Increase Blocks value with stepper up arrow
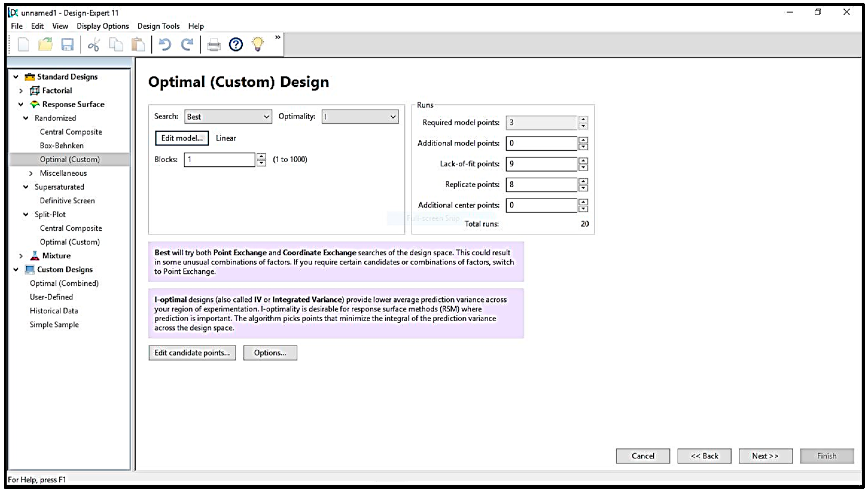This screenshot has height=493, width=868. (x=261, y=156)
